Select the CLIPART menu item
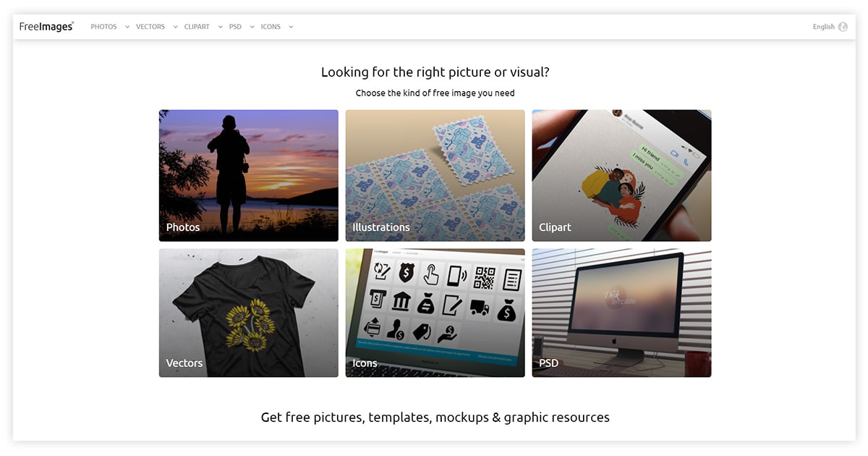The width and height of the screenshot is (868, 456). coord(197,27)
